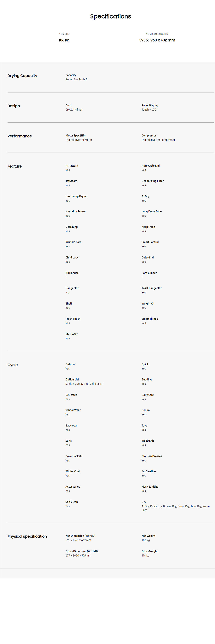The height and width of the screenshot is (644, 215).
Task: Click the Feature section heading
Action: coord(15,166)
